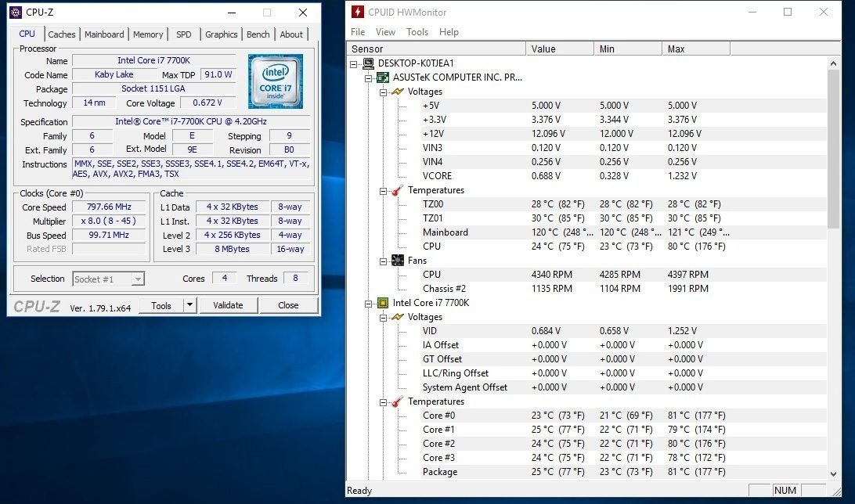
Task: Click the Intel Core i7 7700K processor icon
Action: 384,303
